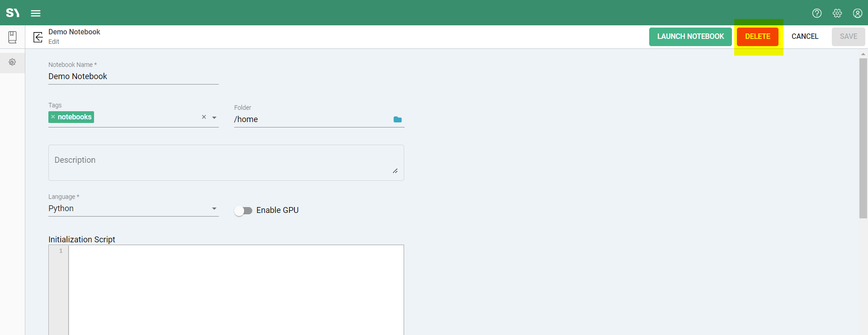Open the user account profile icon
The image size is (868, 335).
(x=857, y=13)
